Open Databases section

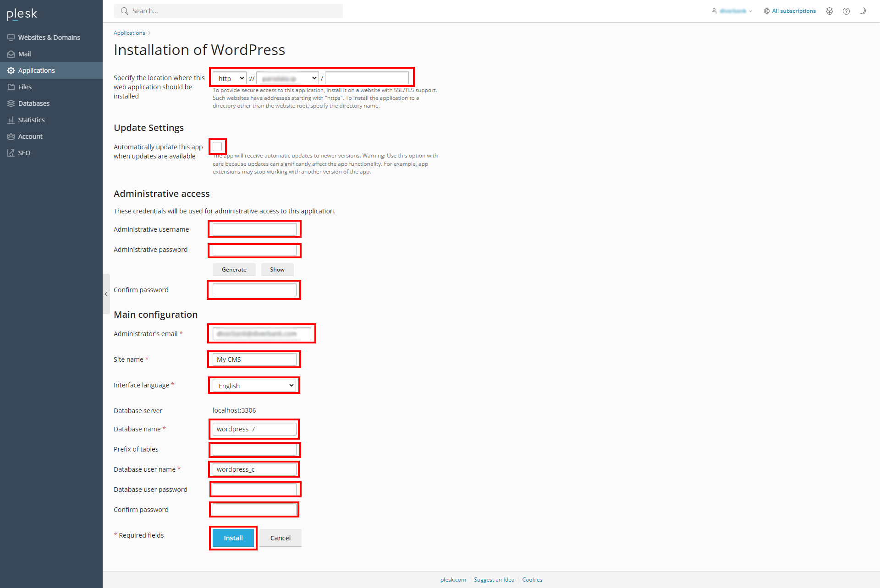(51, 103)
